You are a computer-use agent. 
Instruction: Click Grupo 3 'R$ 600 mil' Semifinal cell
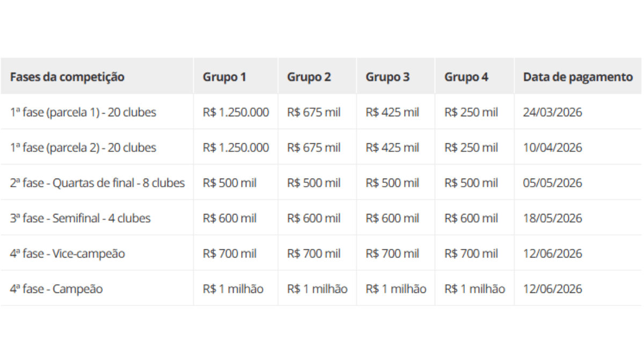click(x=392, y=218)
